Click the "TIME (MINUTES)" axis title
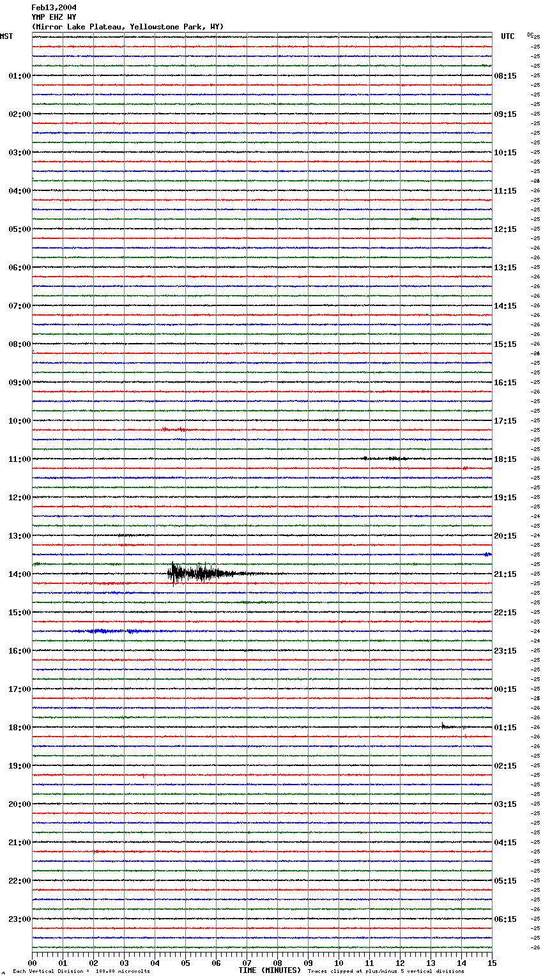This screenshot has width=543, height=980. tap(270, 970)
